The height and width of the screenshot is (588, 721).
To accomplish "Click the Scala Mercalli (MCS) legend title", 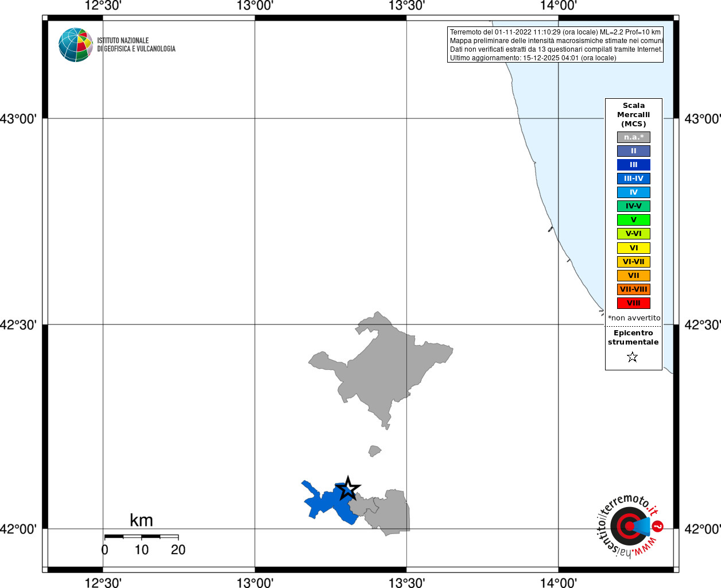I will [634, 115].
